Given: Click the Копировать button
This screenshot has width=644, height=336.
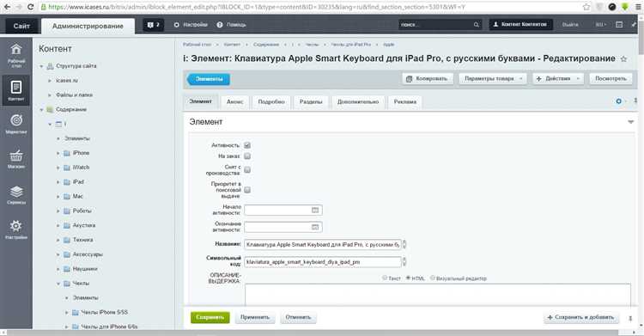Looking at the screenshot, I should point(428,78).
